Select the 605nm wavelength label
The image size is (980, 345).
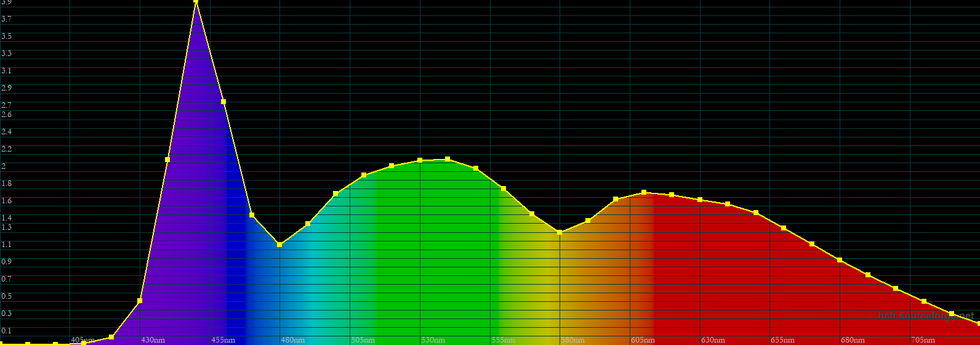pyautogui.click(x=643, y=340)
